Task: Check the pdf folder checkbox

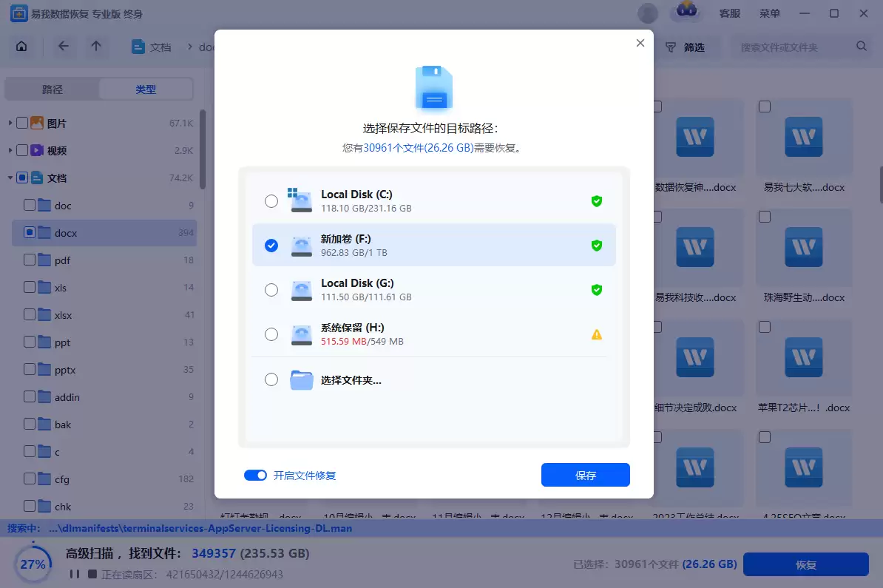Action: click(30, 260)
